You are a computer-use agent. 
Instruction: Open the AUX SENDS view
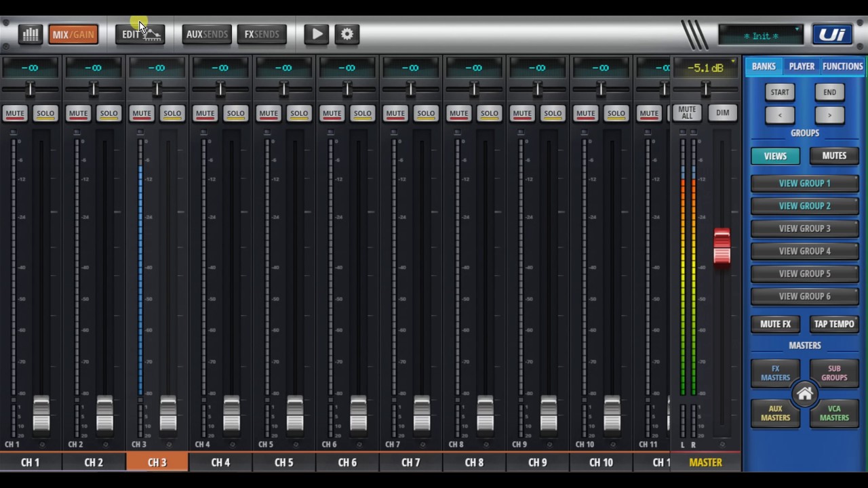pos(208,35)
